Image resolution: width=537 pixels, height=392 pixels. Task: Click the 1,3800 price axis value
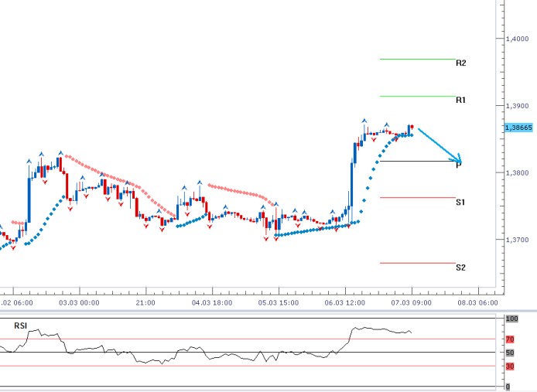click(517, 173)
